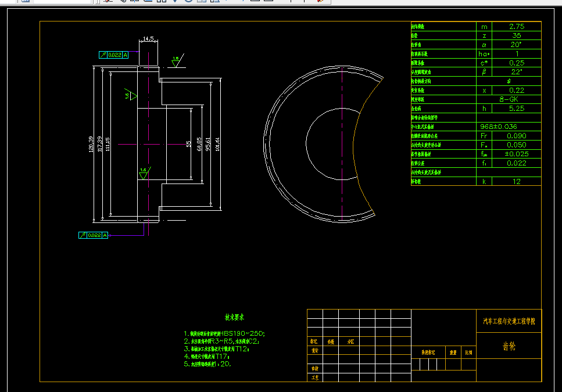562x392 pixels.
Task: Select the Fr symbol cell in the parameter table
Action: (x=484, y=136)
